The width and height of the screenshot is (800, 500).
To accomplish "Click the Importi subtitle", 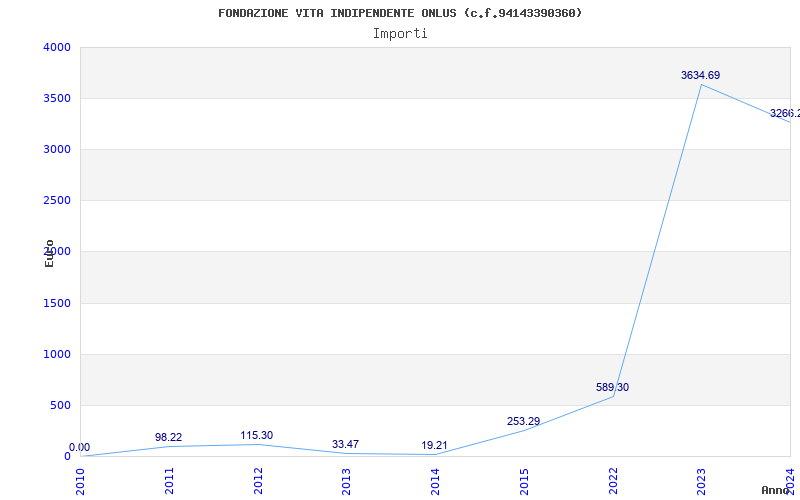I will tap(400, 34).
